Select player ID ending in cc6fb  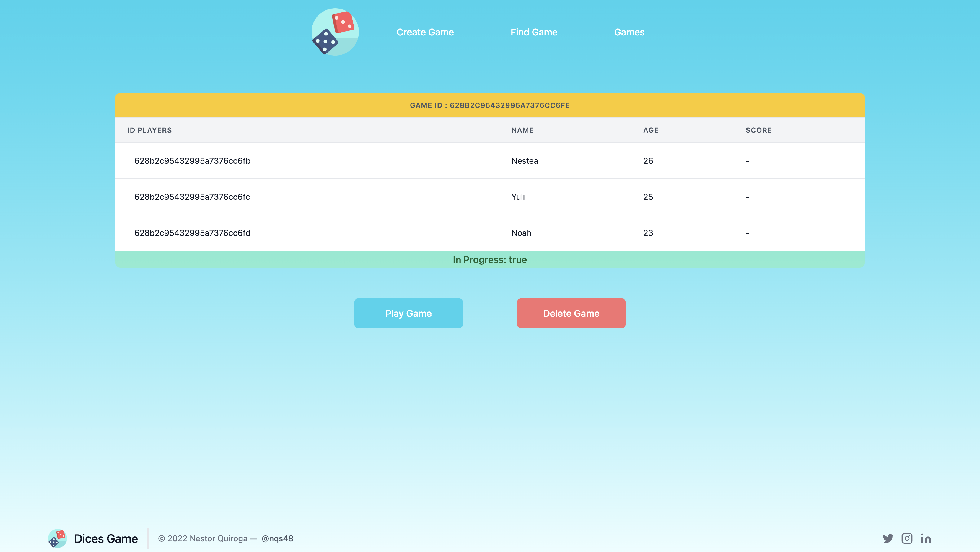[x=192, y=161]
